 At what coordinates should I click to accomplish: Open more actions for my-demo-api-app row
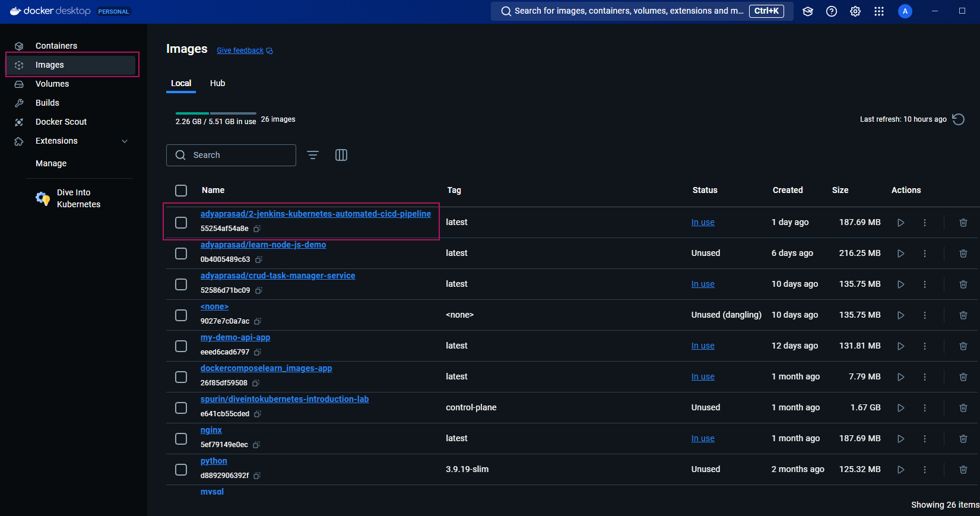point(925,346)
